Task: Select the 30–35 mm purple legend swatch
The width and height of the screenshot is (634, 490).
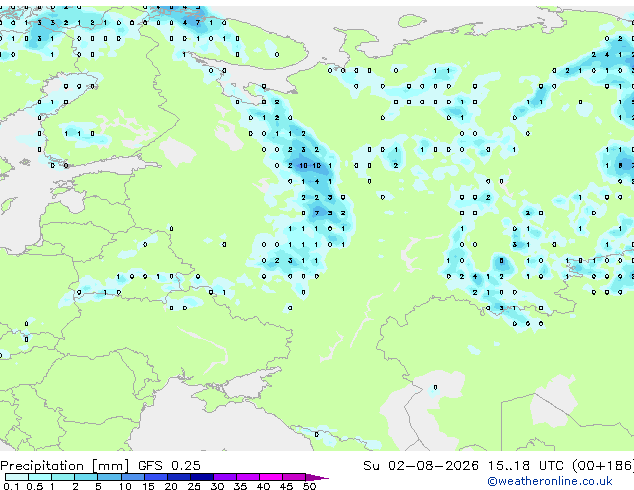Action: [x=225, y=477]
